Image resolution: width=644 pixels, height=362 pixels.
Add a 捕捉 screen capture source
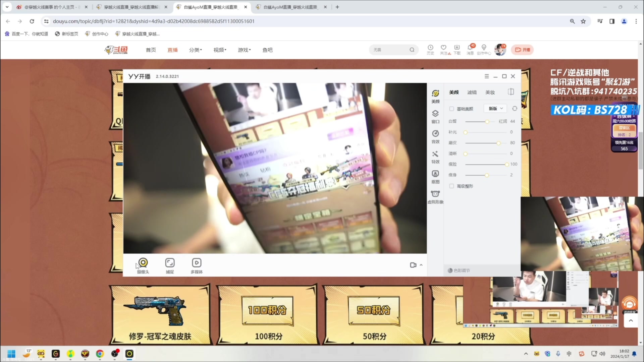point(170,266)
